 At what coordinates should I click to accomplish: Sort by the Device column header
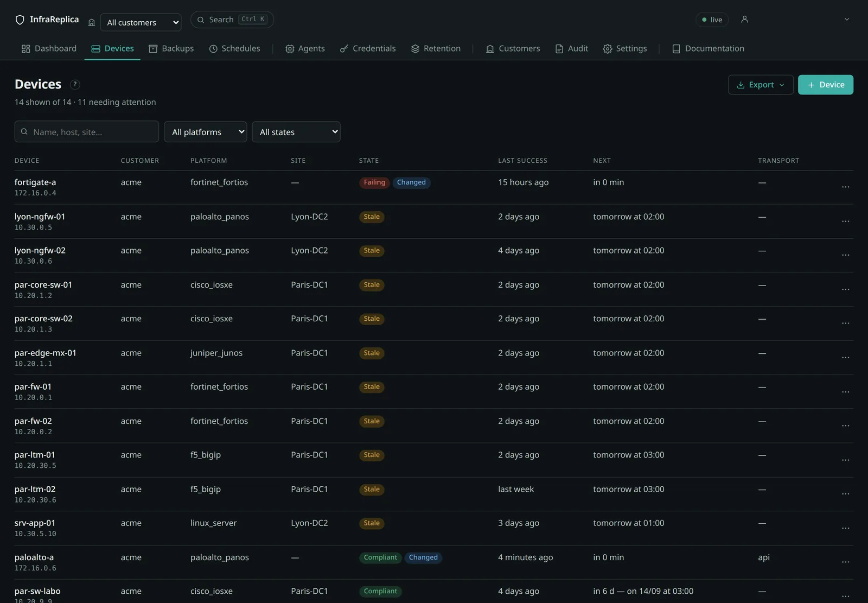coord(27,161)
